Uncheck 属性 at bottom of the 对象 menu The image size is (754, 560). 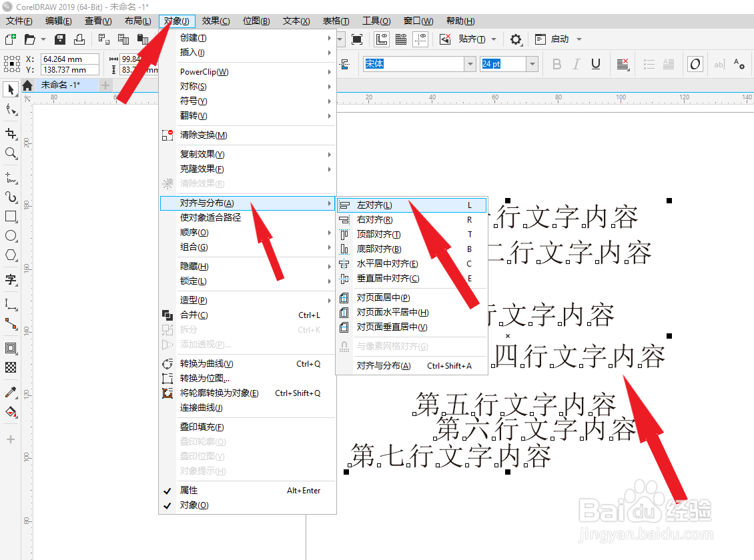[x=187, y=490]
